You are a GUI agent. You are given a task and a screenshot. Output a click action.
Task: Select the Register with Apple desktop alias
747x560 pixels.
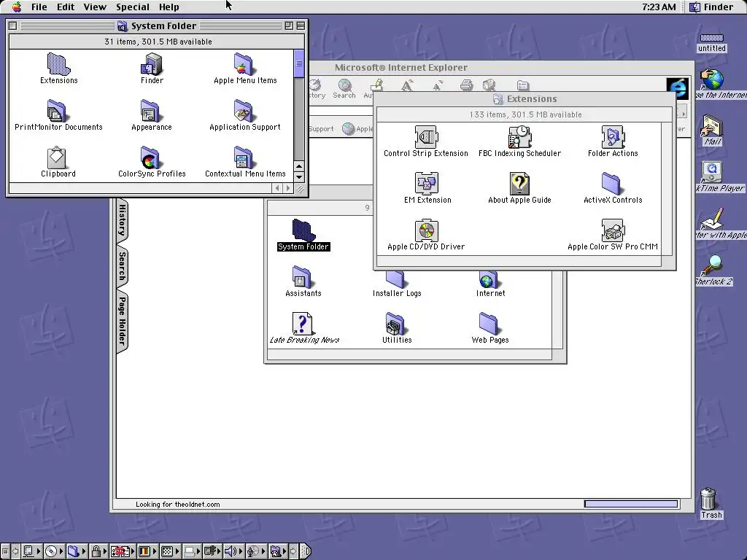712,219
